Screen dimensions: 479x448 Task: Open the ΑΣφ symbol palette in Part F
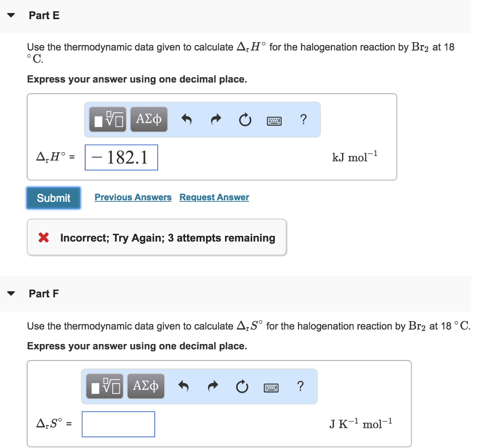click(x=145, y=386)
